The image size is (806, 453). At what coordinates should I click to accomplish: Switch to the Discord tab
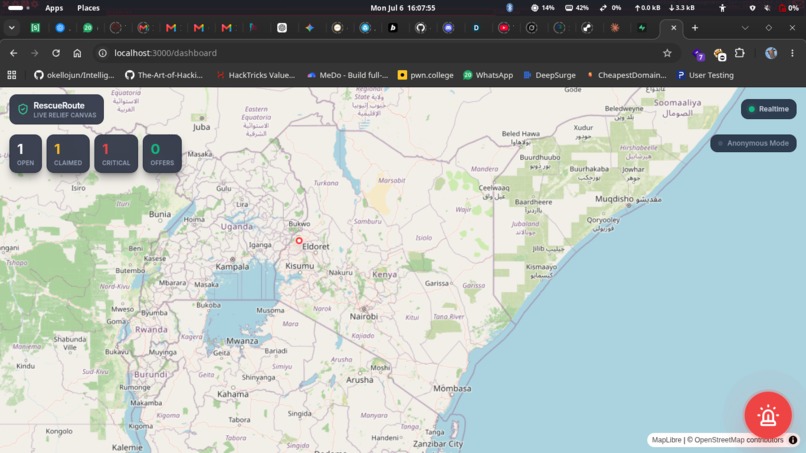click(x=448, y=28)
